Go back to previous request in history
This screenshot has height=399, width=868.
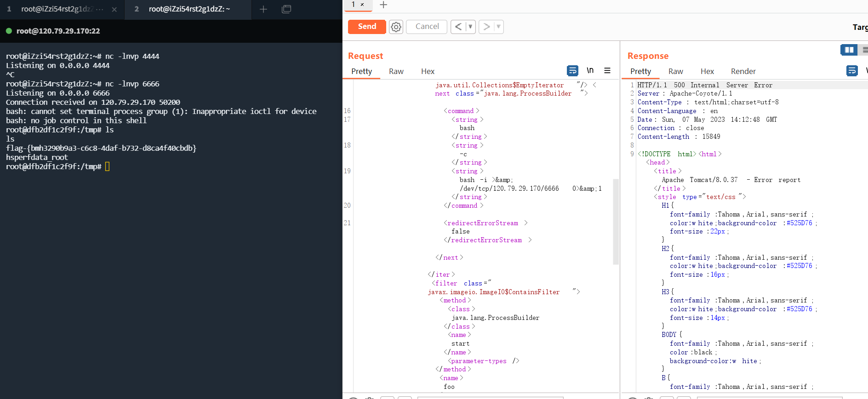click(458, 27)
